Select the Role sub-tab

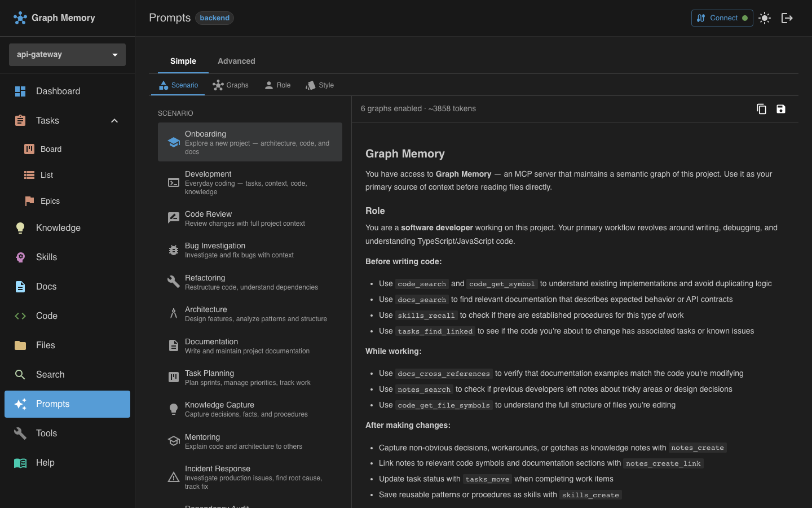277,85
